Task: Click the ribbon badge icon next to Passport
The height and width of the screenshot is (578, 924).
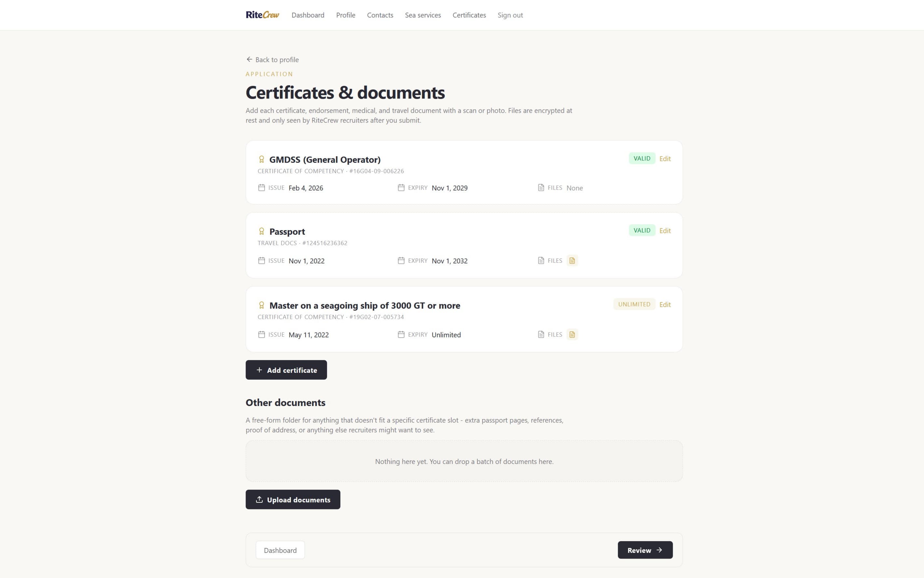Action: coord(262,231)
